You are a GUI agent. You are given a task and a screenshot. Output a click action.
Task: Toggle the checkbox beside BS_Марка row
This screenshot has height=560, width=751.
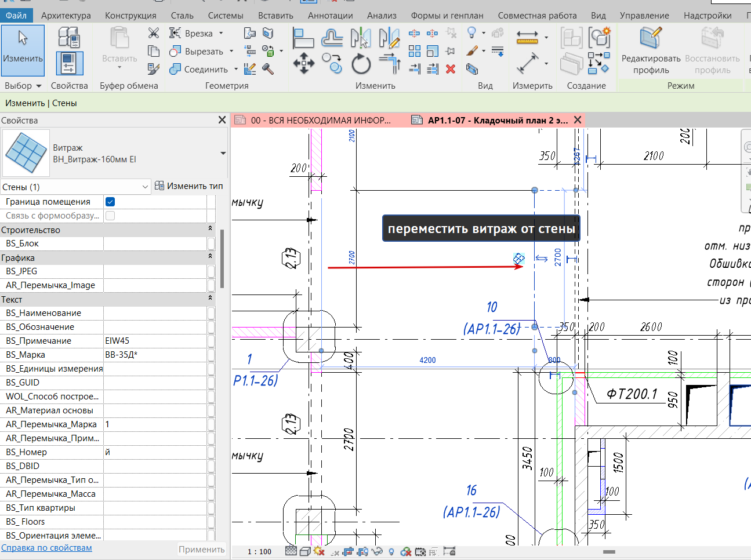tap(211, 355)
